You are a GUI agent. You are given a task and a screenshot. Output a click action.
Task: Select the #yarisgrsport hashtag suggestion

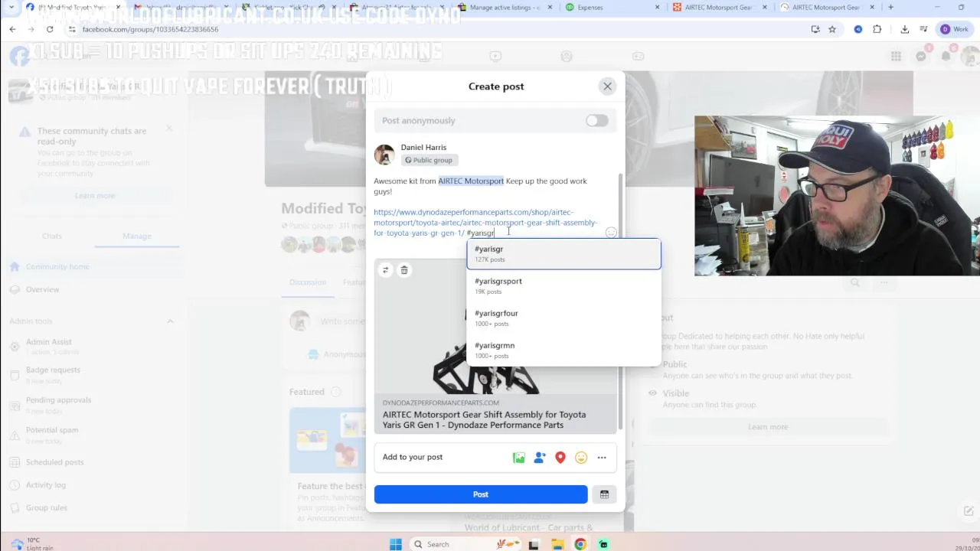coord(563,285)
